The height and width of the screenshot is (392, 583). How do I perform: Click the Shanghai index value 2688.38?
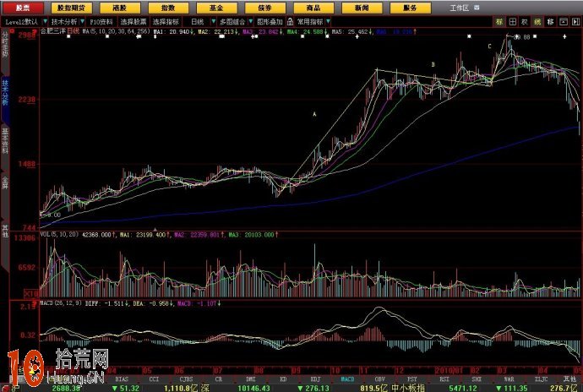67,389
